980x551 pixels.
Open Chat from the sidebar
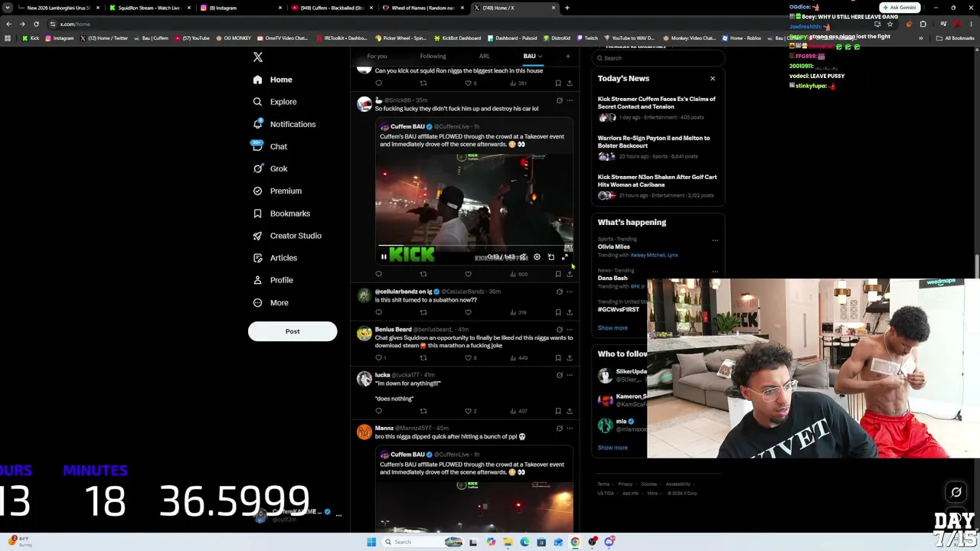(269, 146)
